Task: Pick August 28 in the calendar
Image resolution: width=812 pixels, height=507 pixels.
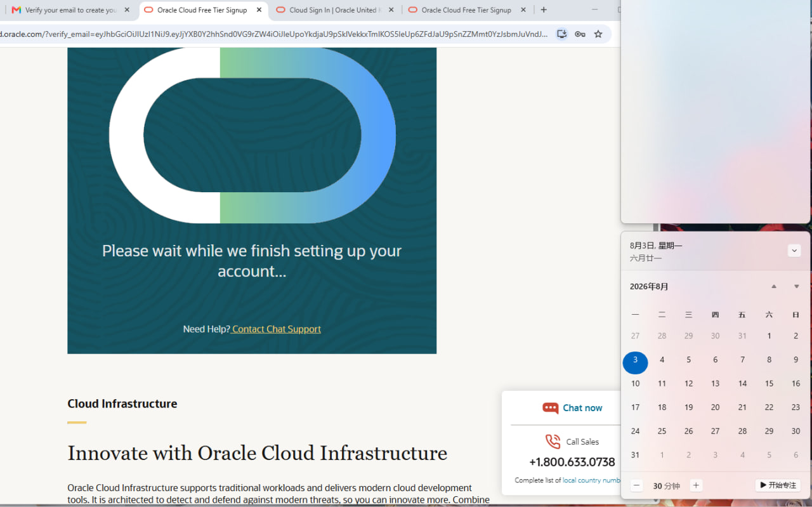Action: point(742,431)
